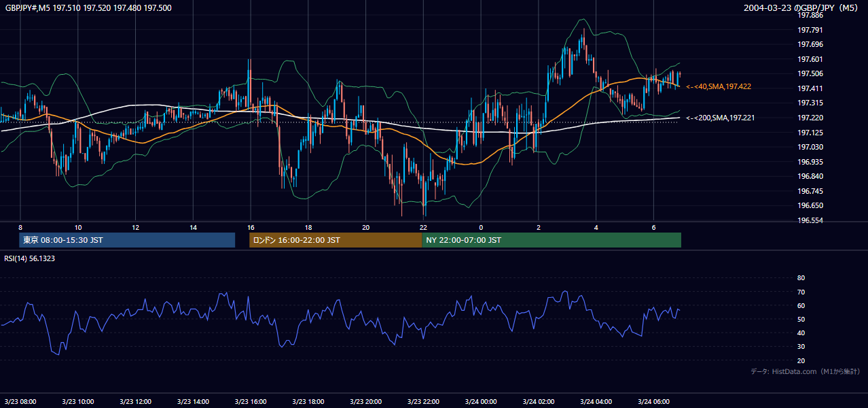Select the ロンドン 16:00-22:00 JST session bar
This screenshot has height=408, width=868.
(x=336, y=240)
